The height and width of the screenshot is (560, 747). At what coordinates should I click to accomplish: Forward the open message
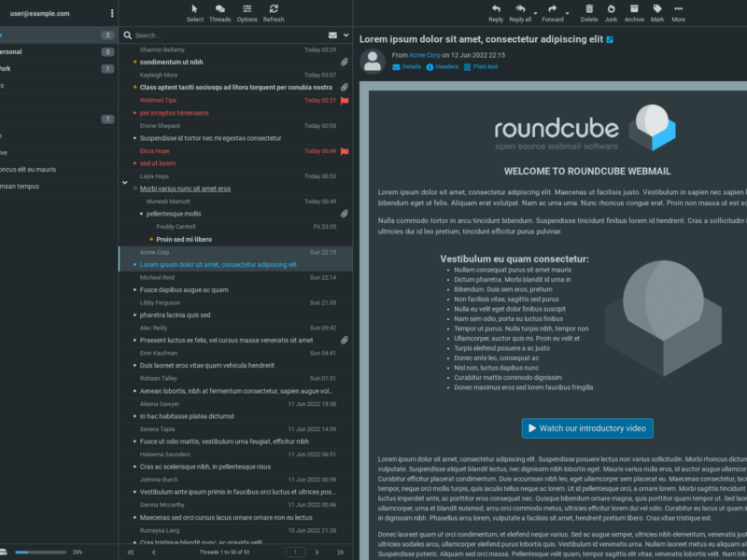[553, 13]
